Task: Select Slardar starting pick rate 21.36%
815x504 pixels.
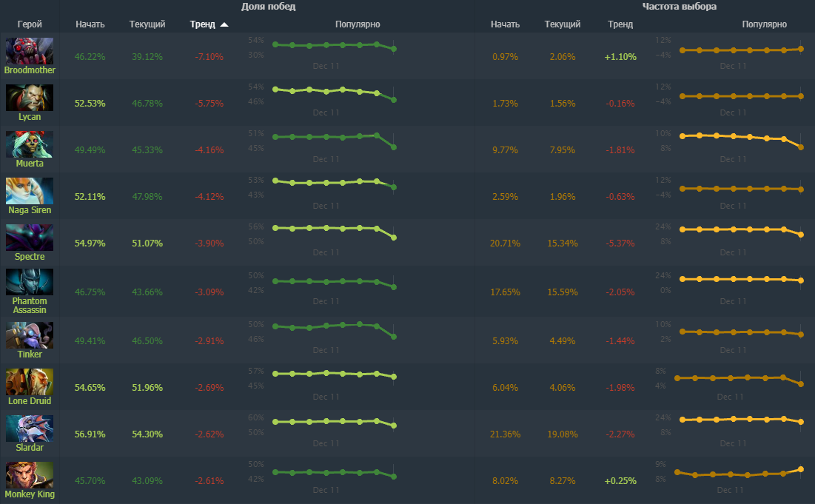Action: 506,434
